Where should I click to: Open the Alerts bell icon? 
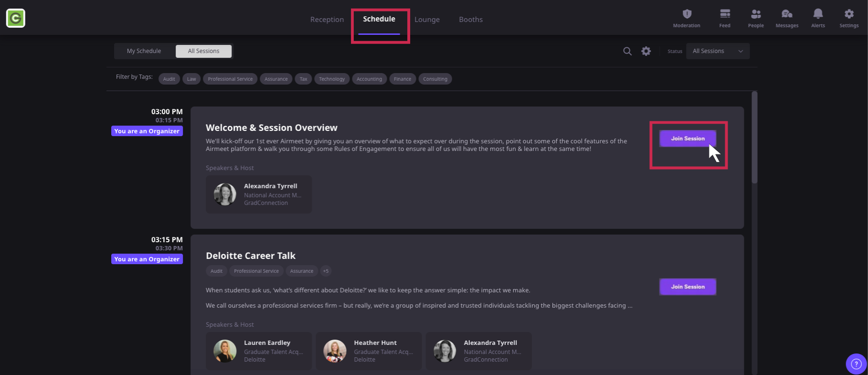(818, 18)
